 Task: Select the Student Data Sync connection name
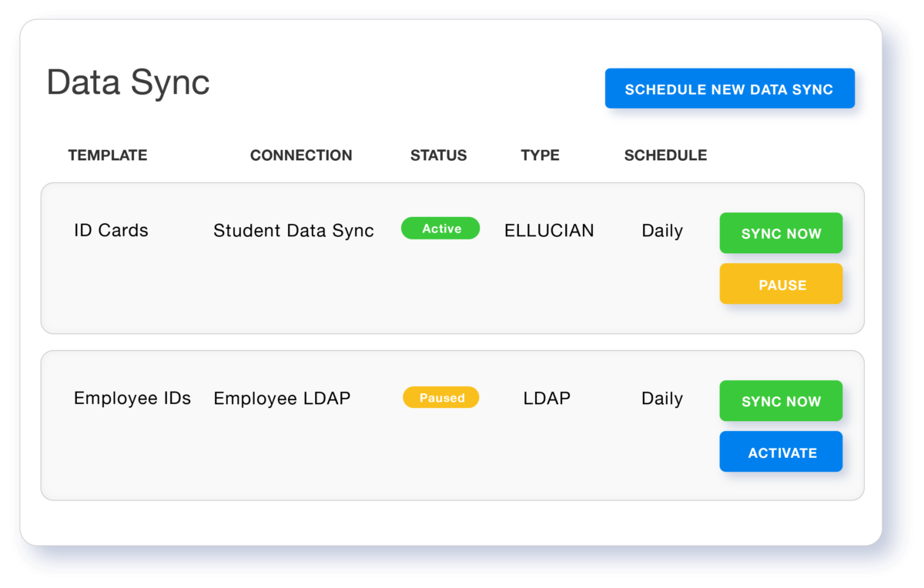[x=293, y=230]
